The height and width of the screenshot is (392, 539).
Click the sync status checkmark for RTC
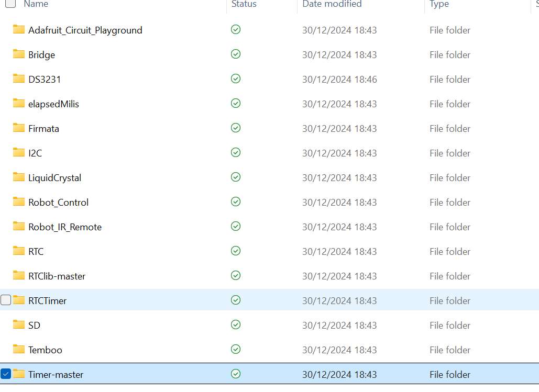coord(236,251)
